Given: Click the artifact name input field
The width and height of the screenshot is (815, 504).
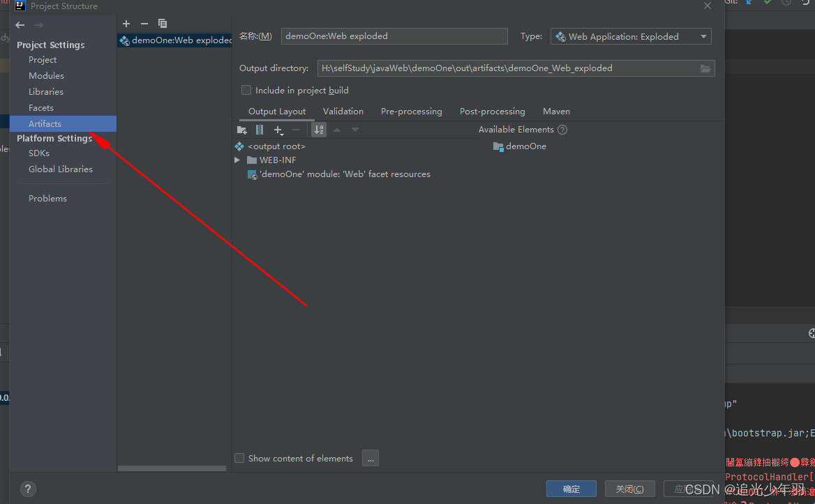Looking at the screenshot, I should [x=394, y=36].
